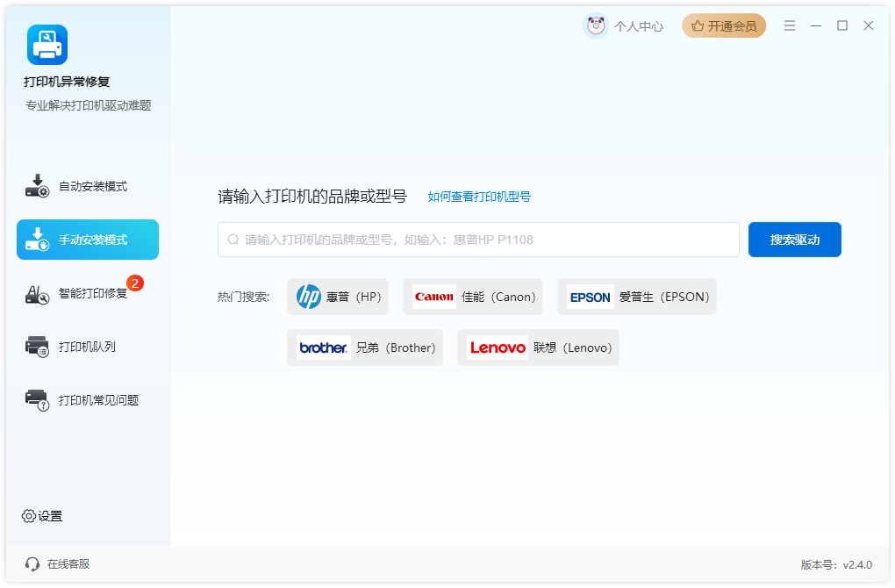This screenshot has width=895, height=588.
Task: Open 个人中心 account page
Action: pyautogui.click(x=639, y=26)
